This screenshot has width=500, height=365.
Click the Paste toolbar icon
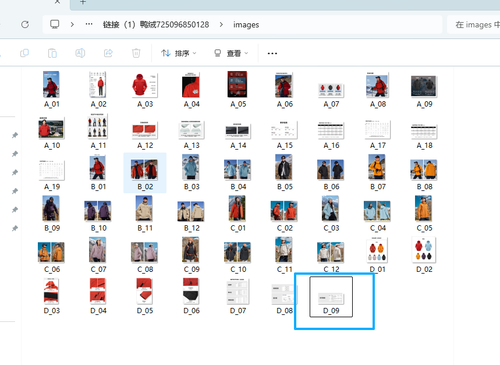(x=52, y=53)
